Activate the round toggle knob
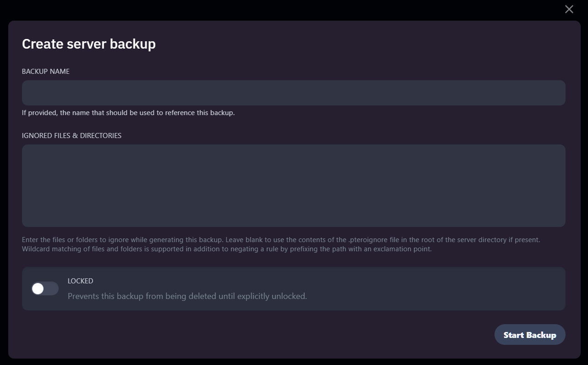The width and height of the screenshot is (588, 365). point(38,288)
